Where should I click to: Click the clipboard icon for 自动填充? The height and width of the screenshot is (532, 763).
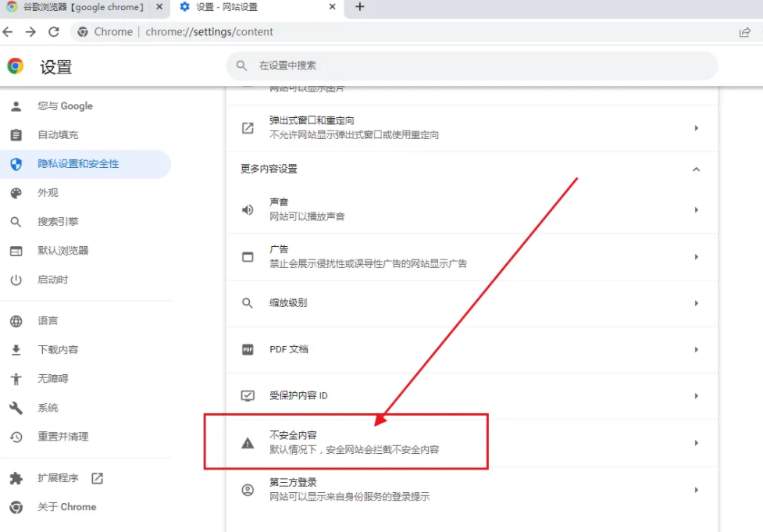(16, 135)
